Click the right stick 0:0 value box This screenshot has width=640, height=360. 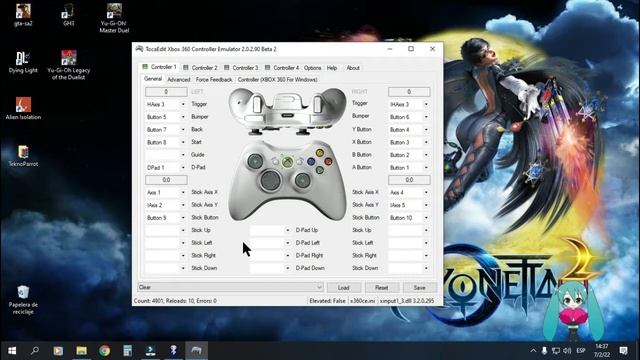(409, 180)
